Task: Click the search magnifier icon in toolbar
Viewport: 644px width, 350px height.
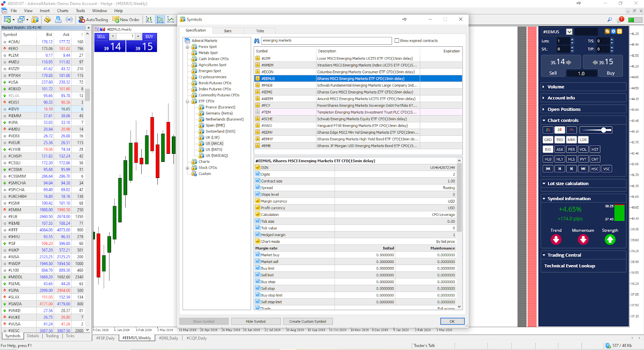Action: tap(609, 19)
